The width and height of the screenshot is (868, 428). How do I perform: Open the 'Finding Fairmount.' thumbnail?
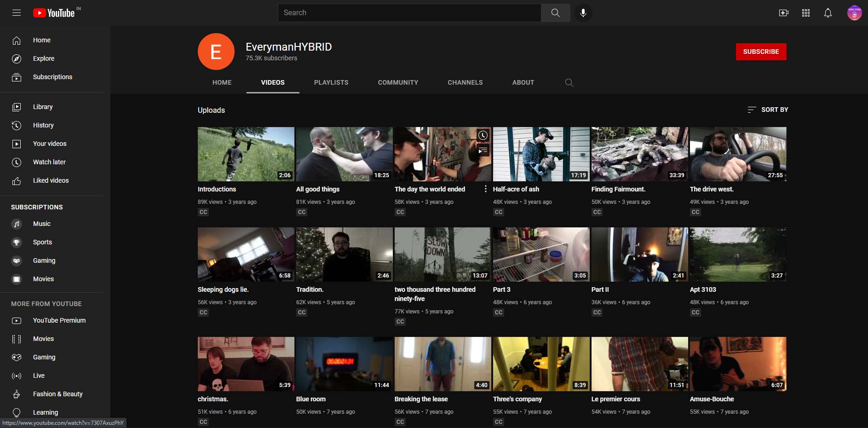point(640,154)
